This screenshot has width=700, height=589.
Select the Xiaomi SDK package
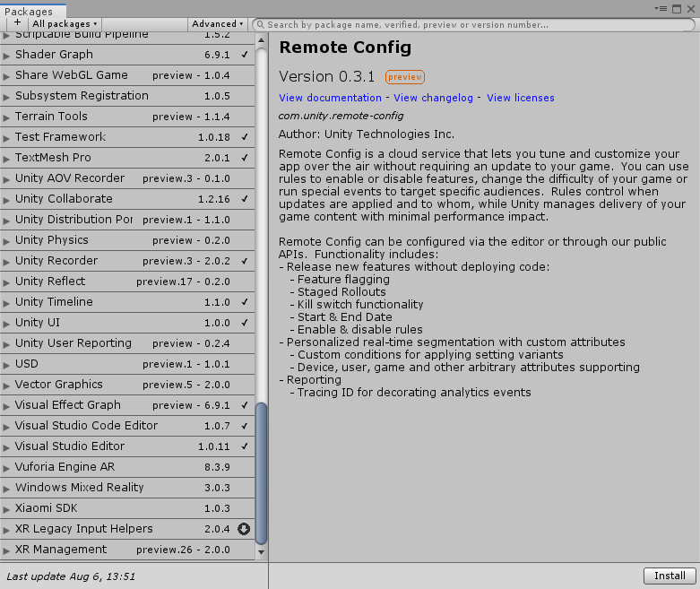pyautogui.click(x=127, y=507)
